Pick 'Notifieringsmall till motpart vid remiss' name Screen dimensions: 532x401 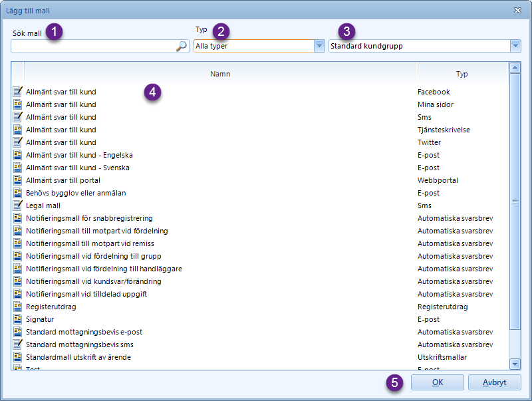(90, 243)
